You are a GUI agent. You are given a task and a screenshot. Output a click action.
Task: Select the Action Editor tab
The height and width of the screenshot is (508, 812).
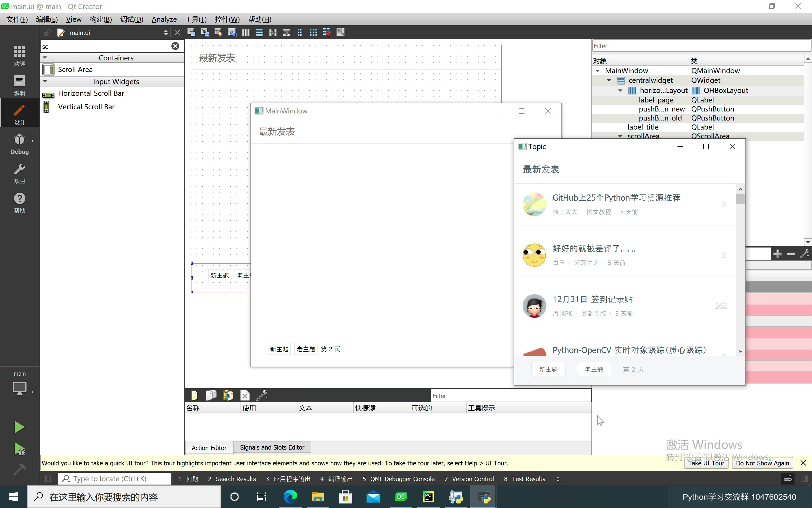(209, 448)
